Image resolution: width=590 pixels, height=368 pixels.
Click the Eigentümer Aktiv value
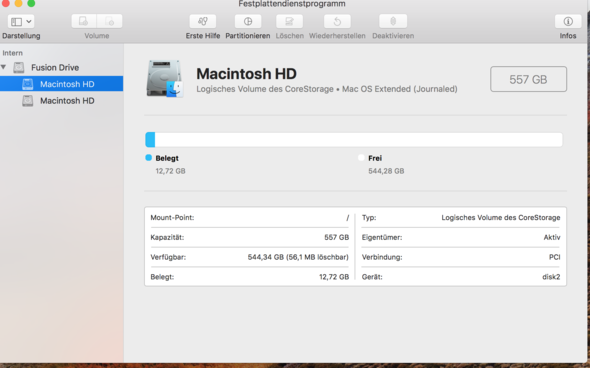pos(552,237)
